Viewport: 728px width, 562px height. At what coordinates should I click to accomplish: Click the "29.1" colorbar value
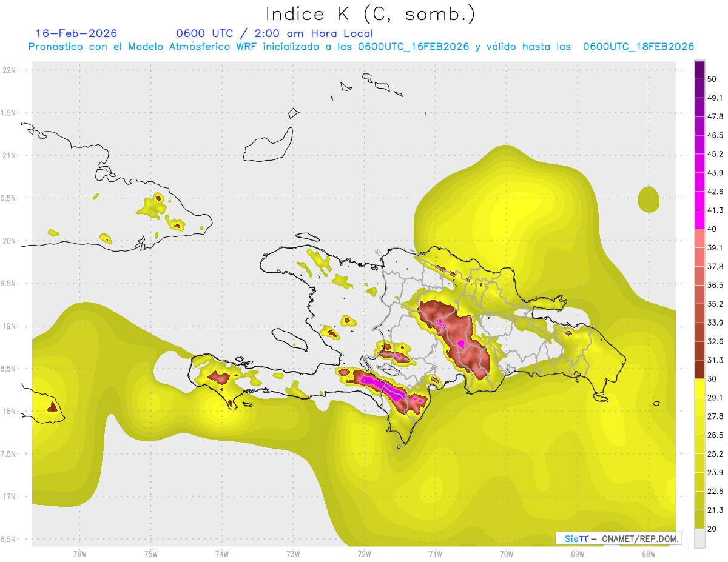click(x=715, y=398)
